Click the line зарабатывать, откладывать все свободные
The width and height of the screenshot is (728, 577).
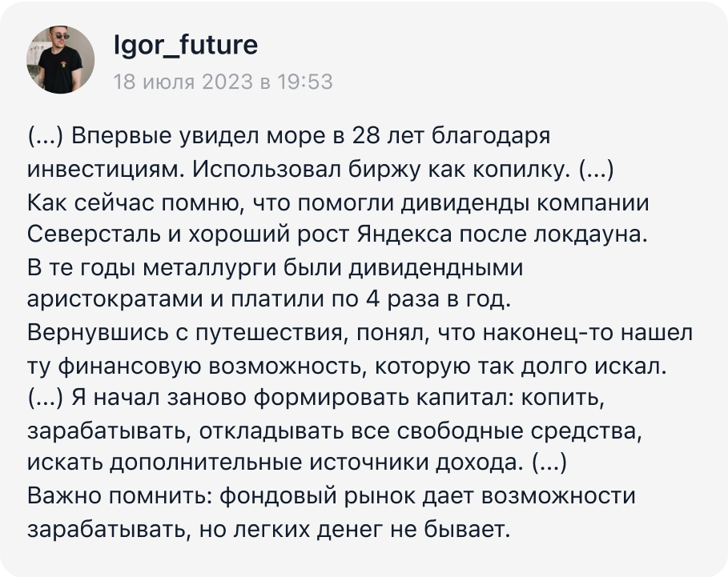click(x=335, y=431)
